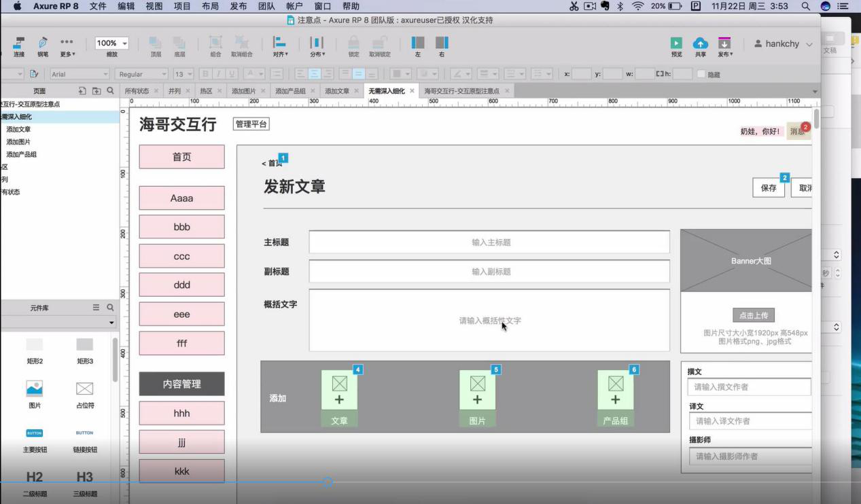Open the 布局 menu in menu bar
The width and height of the screenshot is (861, 504).
(x=210, y=6)
